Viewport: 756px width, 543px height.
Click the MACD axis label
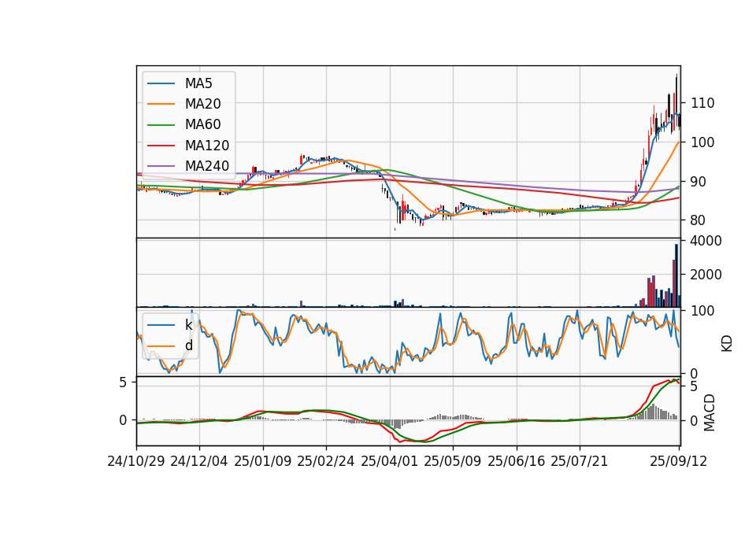(x=710, y=413)
